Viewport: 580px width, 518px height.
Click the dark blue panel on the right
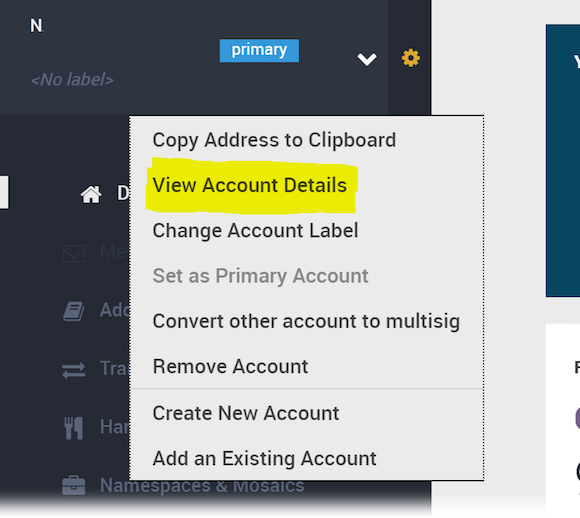563,161
